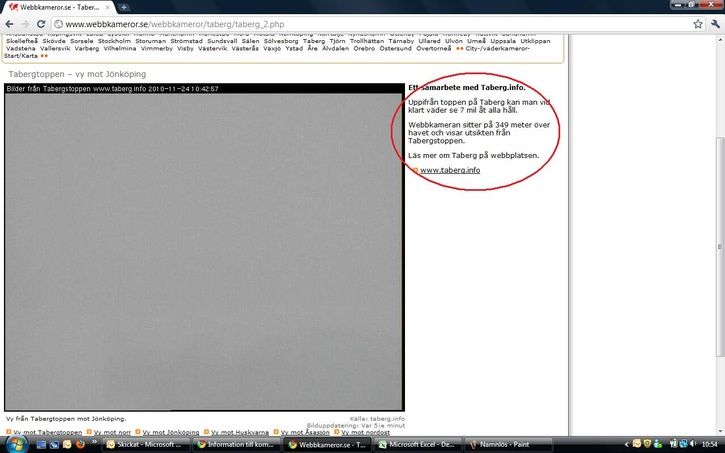
Task: Click the Tabergstoppen webcam image
Action: pos(204,252)
